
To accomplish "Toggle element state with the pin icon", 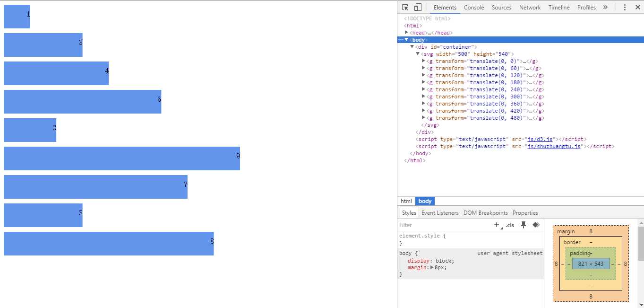I will (x=524, y=225).
